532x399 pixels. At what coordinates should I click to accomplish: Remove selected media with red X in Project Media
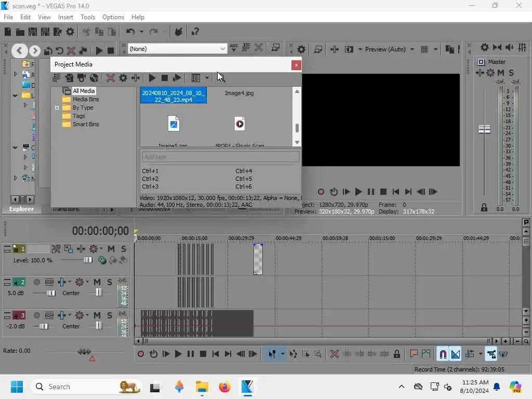tap(110, 78)
